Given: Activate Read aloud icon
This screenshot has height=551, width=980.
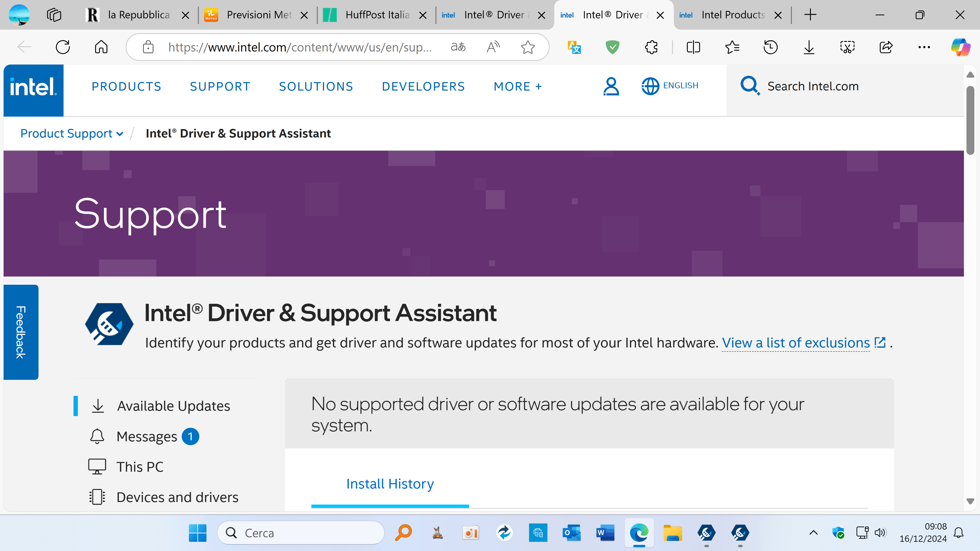Looking at the screenshot, I should [x=493, y=47].
